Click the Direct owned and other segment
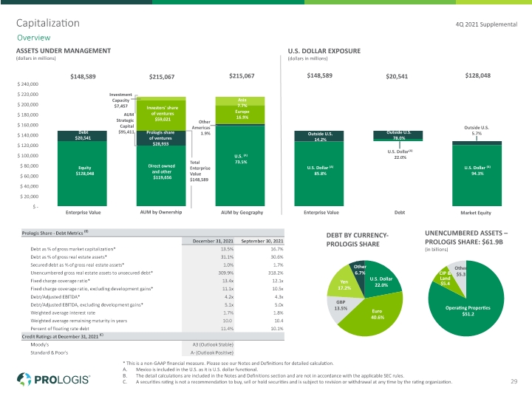 click(161, 176)
